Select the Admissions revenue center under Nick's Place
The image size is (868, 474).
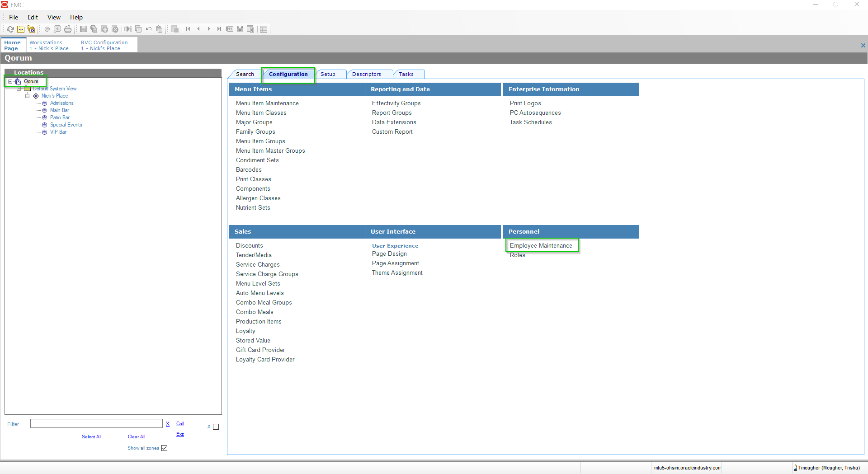click(x=61, y=103)
